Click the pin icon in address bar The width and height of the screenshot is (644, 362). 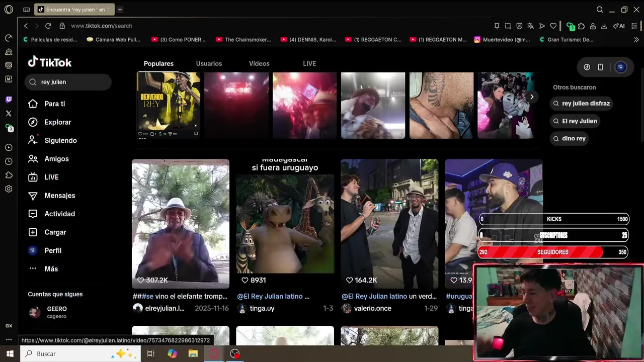point(497,26)
